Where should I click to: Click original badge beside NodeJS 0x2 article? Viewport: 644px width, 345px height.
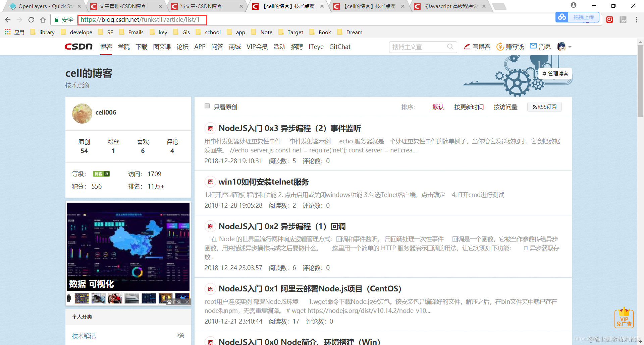click(x=210, y=226)
